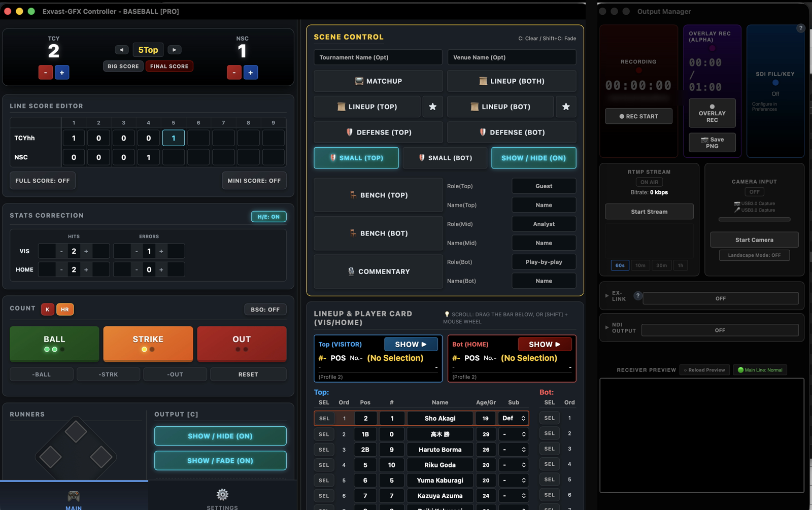Click the HR home run badge
Image resolution: width=812 pixels, height=510 pixels.
pos(65,309)
